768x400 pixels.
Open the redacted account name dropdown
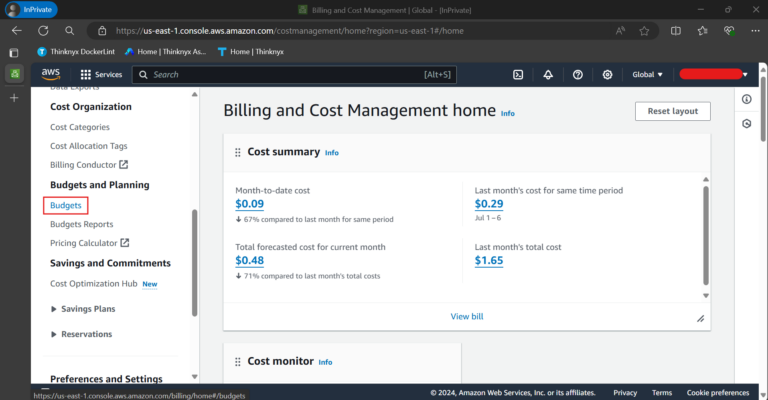714,74
